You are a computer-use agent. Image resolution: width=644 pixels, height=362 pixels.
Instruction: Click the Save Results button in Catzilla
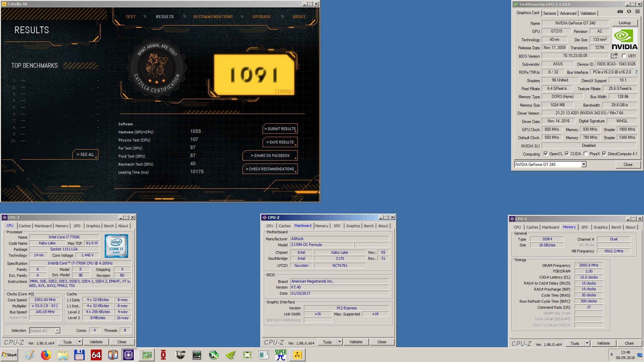pyautogui.click(x=280, y=142)
